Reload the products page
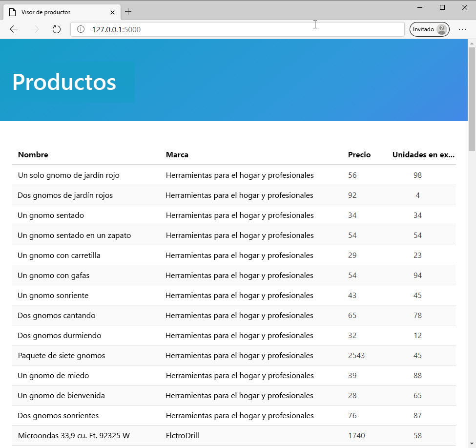The image size is (476, 448). [x=56, y=29]
